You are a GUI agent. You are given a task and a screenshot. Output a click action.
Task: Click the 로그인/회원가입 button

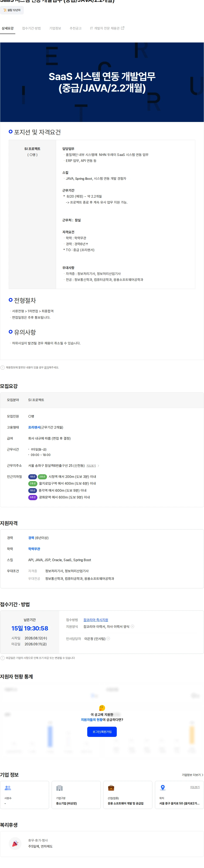[x=102, y=732]
